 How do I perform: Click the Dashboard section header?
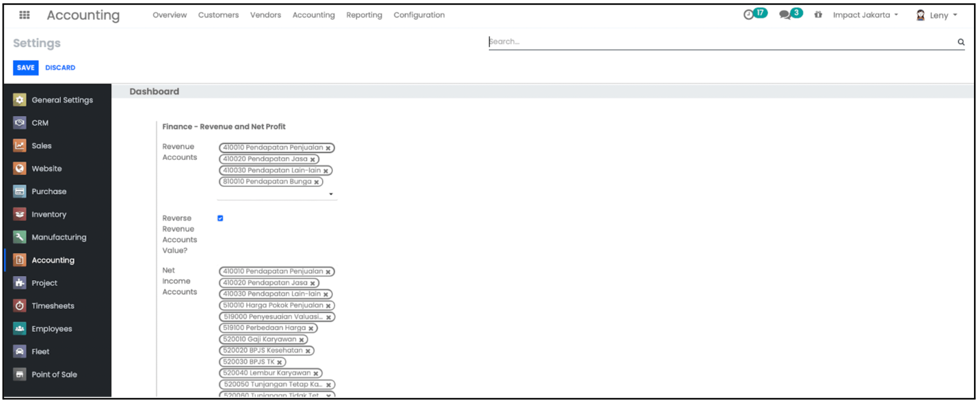tap(154, 91)
